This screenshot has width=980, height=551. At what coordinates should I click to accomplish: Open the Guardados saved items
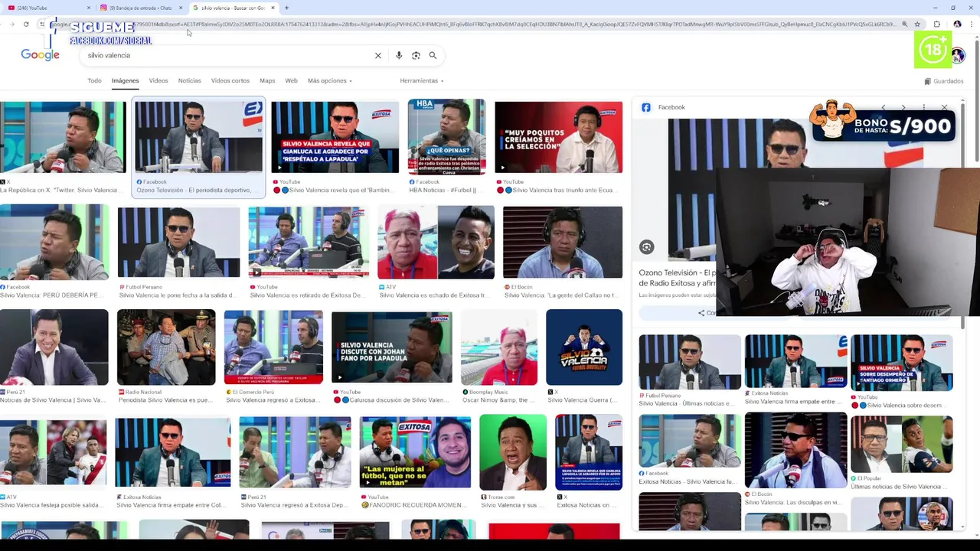pos(944,81)
